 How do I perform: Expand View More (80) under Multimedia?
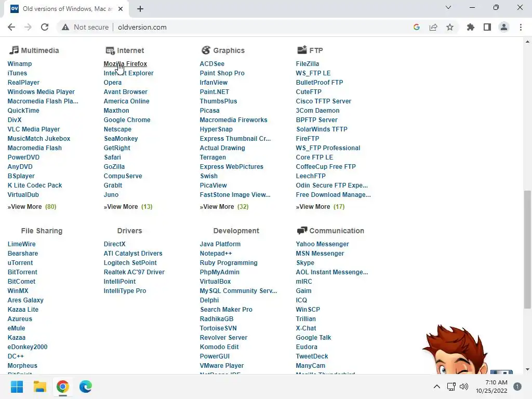(32, 207)
